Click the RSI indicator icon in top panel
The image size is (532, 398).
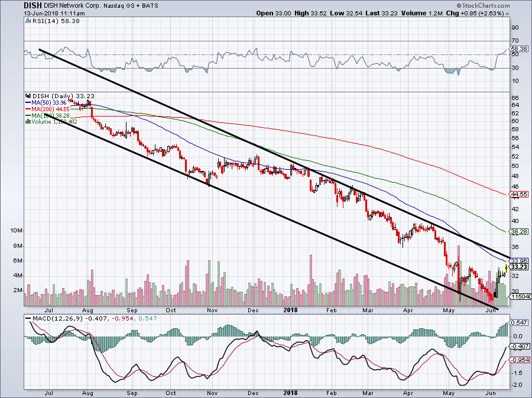(x=27, y=20)
